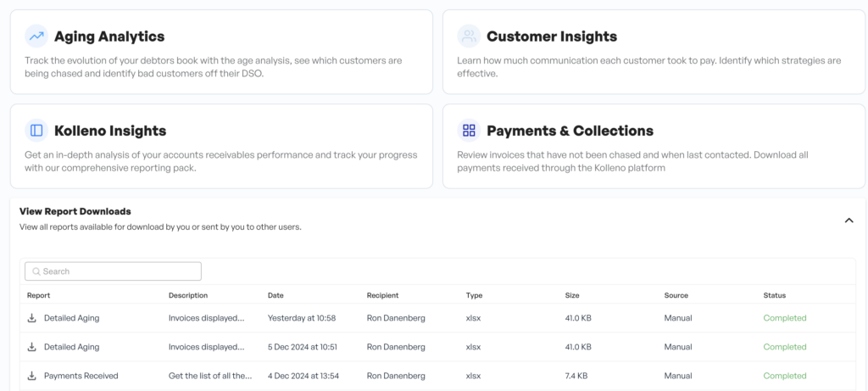This screenshot has width=868, height=391.
Task: Open the Kolleno Insights heading
Action: tap(110, 131)
